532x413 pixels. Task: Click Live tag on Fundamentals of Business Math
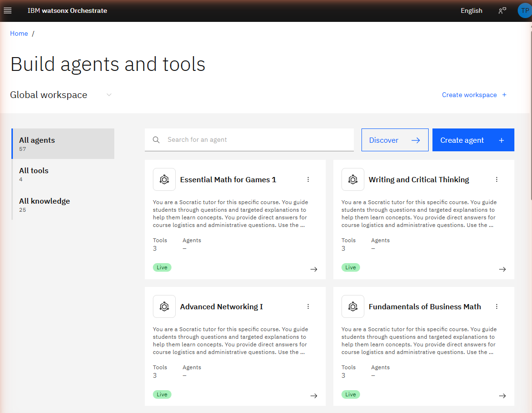pos(351,394)
